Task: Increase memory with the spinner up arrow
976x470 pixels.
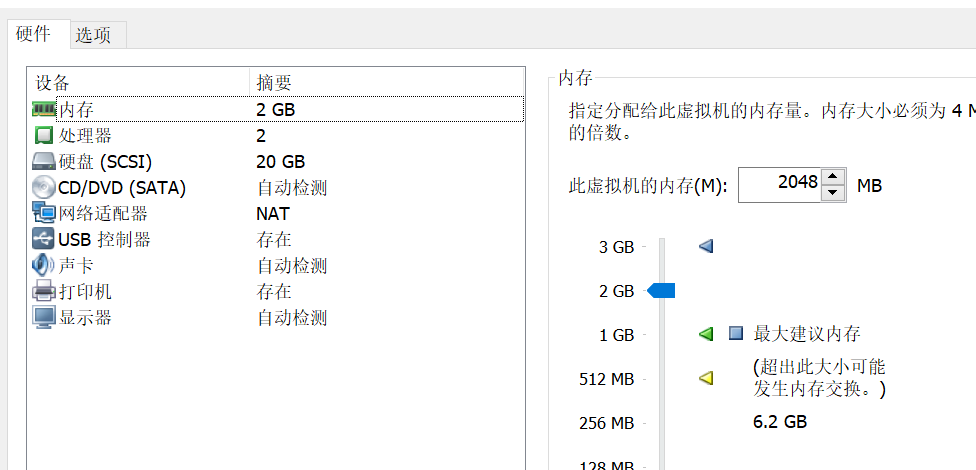Action: 833,177
